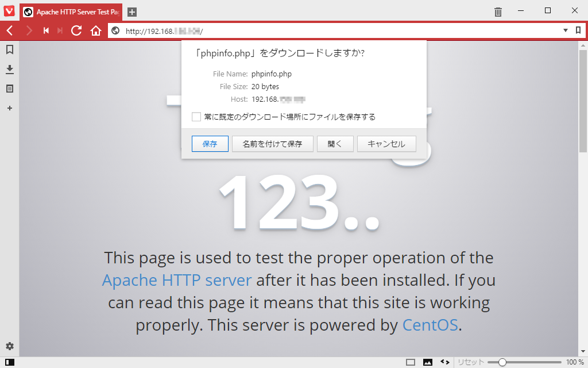
Task: Open tab tiling options in status bar
Action: coord(411,362)
